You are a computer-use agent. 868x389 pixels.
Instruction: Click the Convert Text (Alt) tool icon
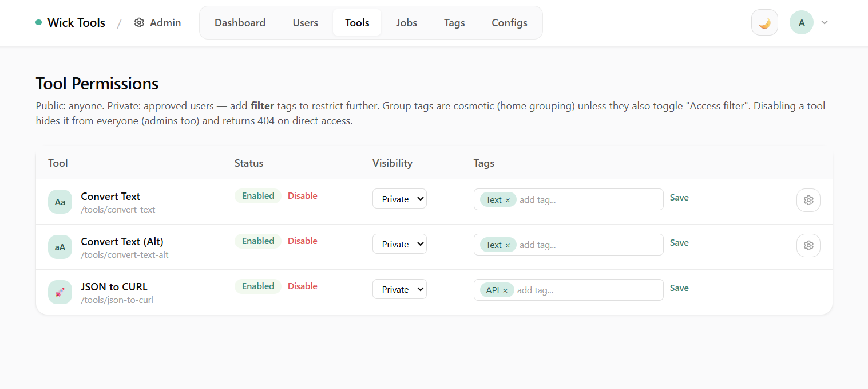pos(60,247)
